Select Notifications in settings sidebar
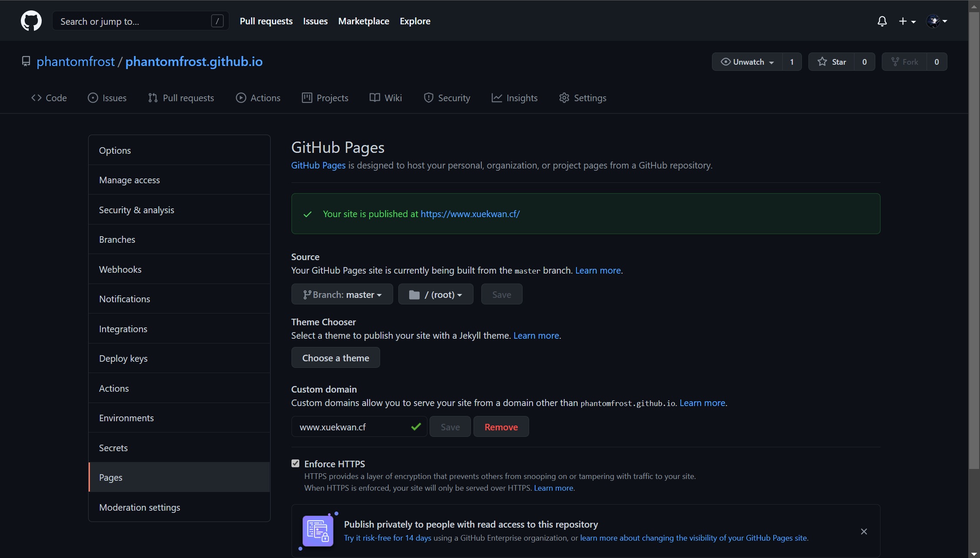This screenshot has width=980, height=558. (179, 299)
